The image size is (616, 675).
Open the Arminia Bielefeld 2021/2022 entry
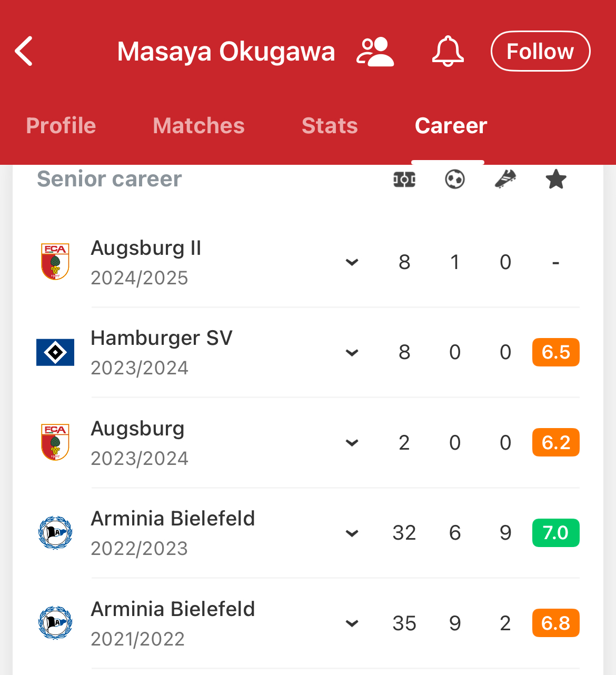(352, 623)
